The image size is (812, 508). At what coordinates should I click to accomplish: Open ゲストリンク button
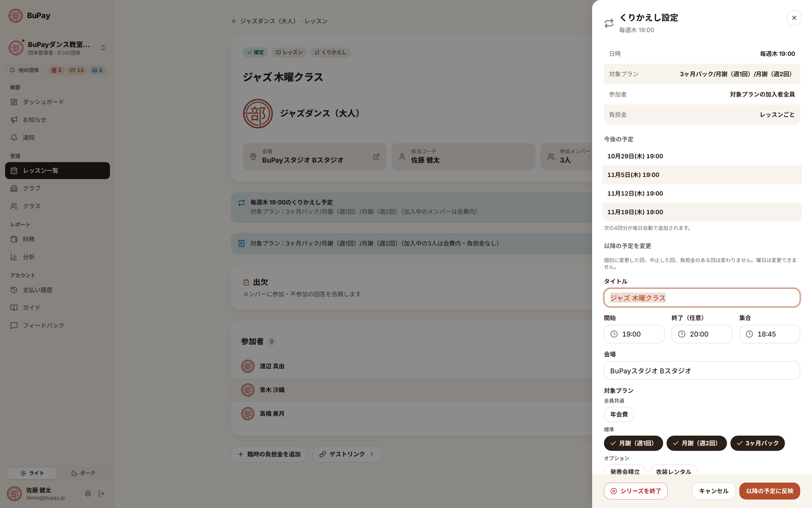[x=347, y=454]
